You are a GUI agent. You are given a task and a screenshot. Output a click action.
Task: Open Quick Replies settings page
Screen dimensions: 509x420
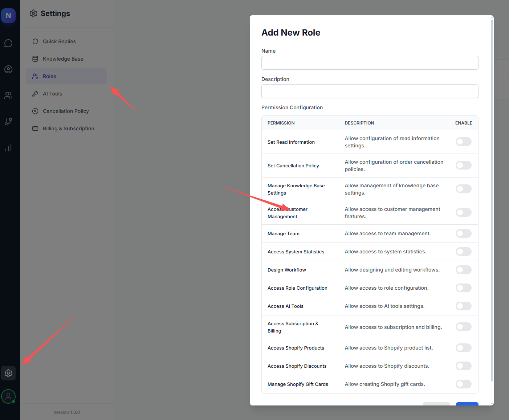pos(59,41)
